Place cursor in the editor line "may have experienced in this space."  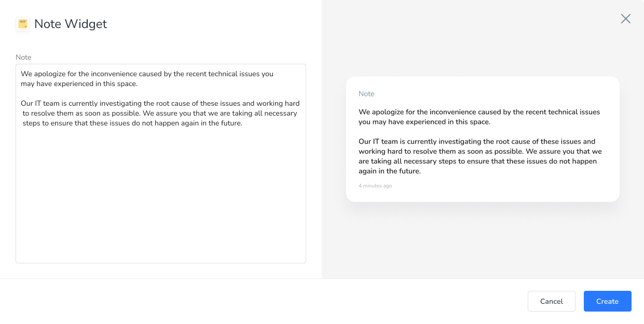tap(79, 83)
